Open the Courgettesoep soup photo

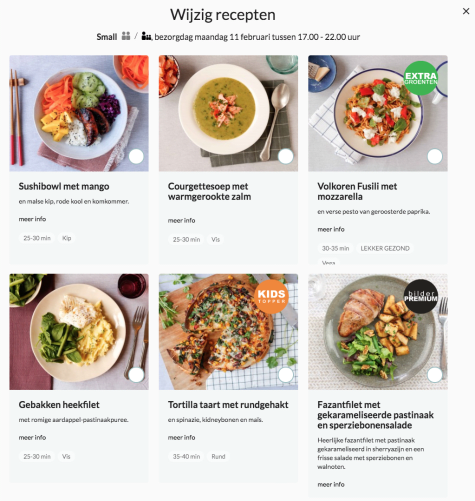[x=228, y=113]
